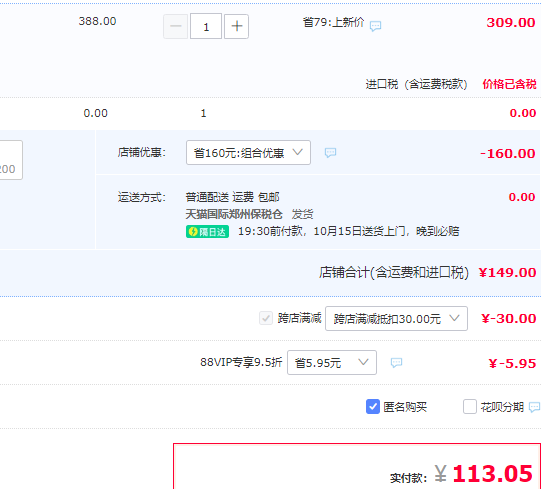Viewport: 553px width, 489px height.
Task: Click the ¥-5.95 VIP discount amount
Action: pos(512,363)
